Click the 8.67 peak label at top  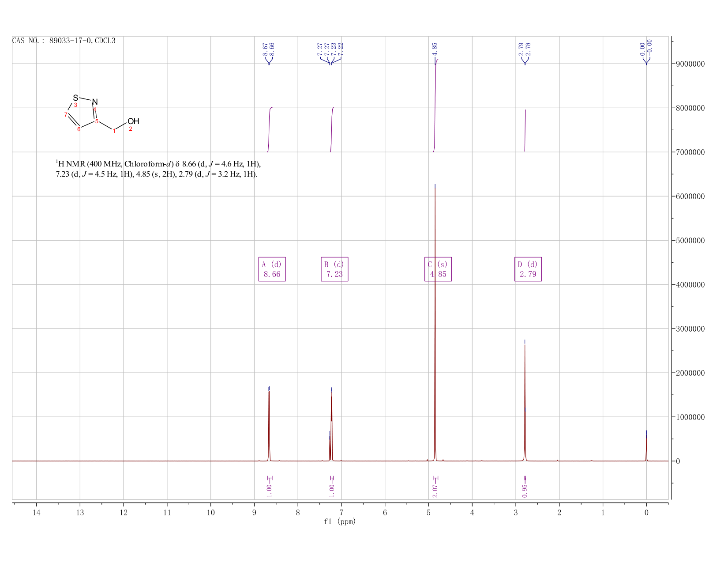pyautogui.click(x=265, y=49)
